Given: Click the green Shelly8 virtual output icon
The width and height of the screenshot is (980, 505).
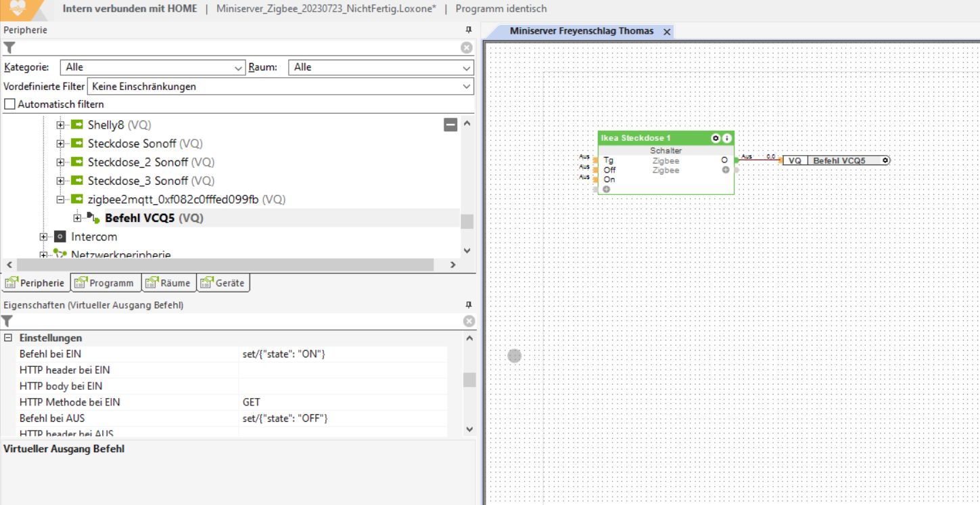Looking at the screenshot, I should click(x=77, y=125).
